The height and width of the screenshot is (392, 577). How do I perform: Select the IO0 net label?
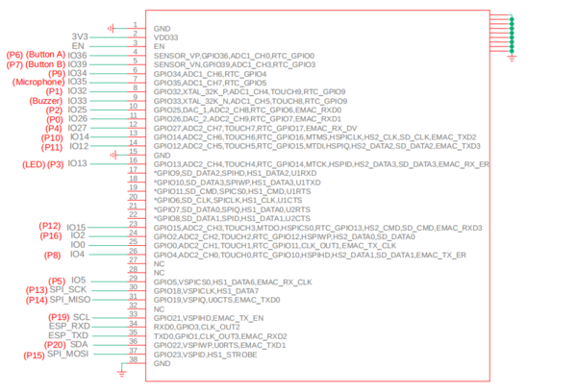pyautogui.click(x=78, y=245)
